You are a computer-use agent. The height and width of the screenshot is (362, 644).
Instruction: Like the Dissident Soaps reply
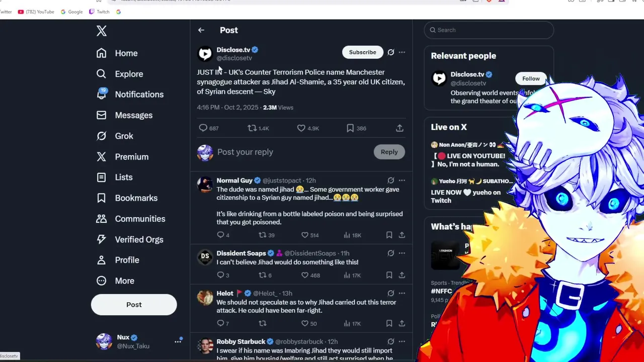pos(304,275)
